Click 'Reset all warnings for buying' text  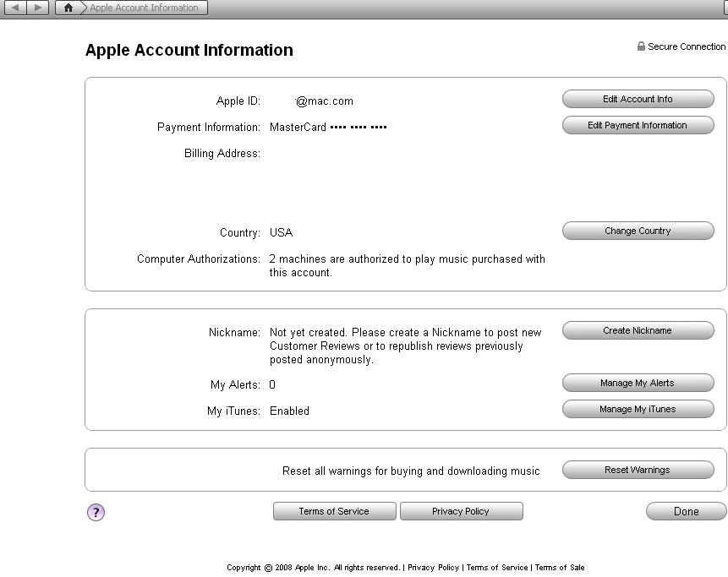(x=411, y=471)
